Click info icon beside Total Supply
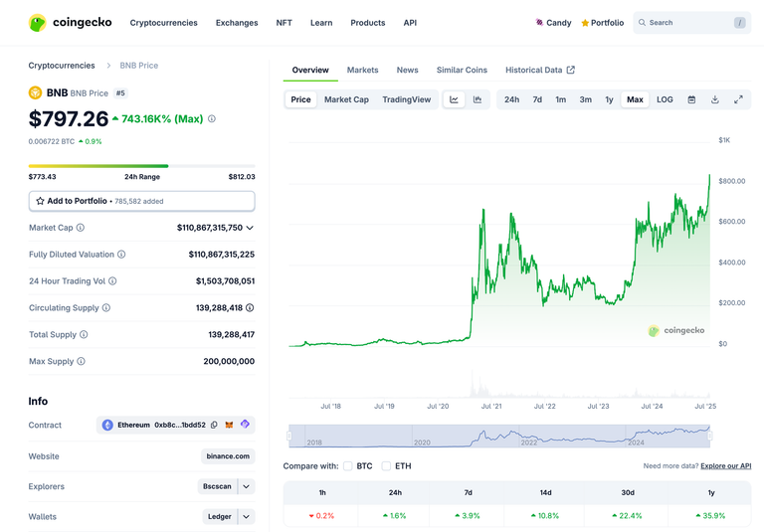 [x=84, y=335]
